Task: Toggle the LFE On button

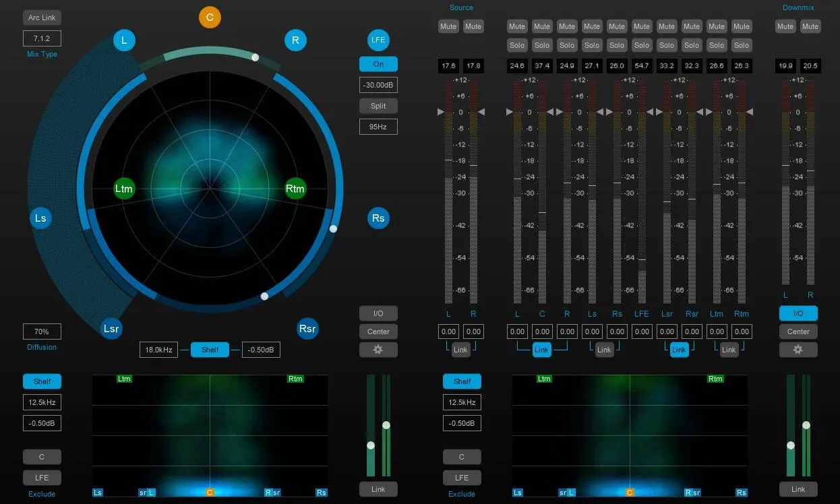Action: click(378, 64)
